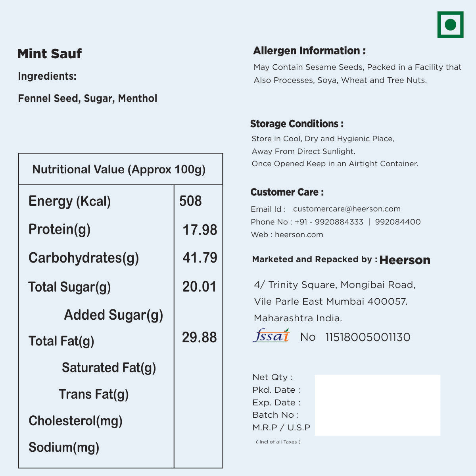
Task: Click the green vegetarian mark symbol
Action: click(450, 25)
